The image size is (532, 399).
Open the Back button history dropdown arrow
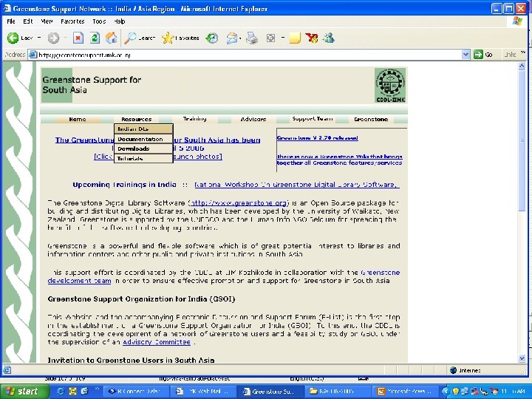point(39,38)
